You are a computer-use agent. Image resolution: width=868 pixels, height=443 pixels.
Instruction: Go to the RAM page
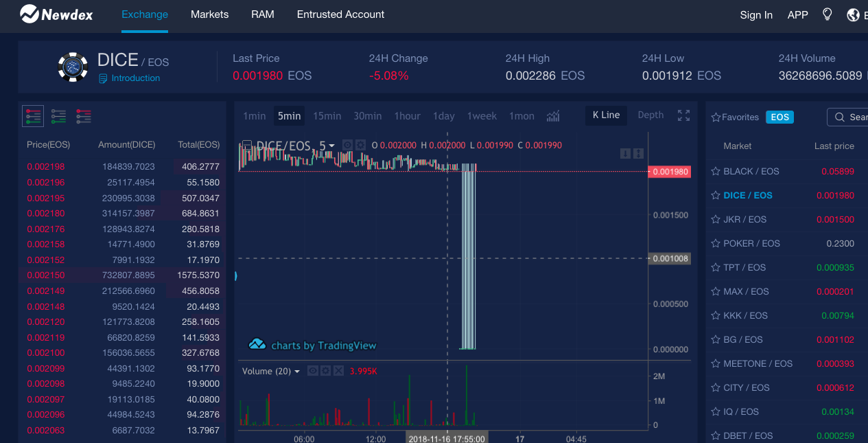click(263, 14)
